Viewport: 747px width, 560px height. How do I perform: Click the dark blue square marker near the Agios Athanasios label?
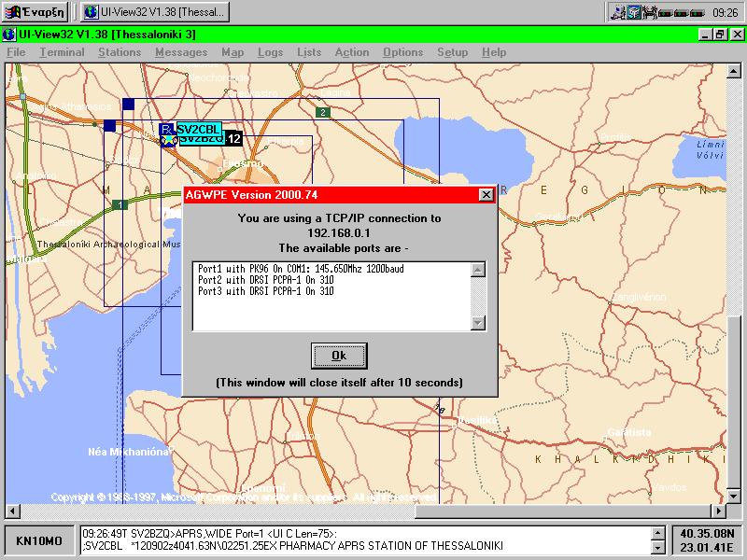click(128, 104)
